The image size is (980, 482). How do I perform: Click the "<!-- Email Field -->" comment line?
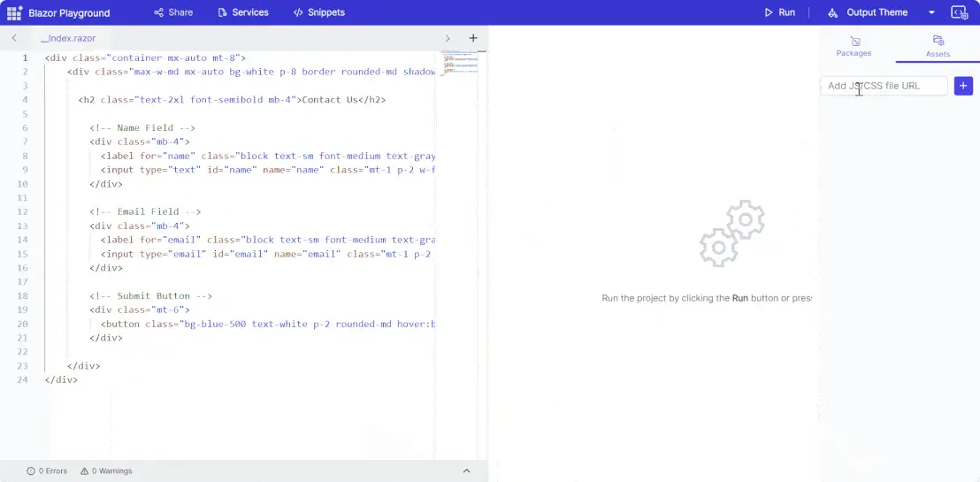pyautogui.click(x=145, y=211)
